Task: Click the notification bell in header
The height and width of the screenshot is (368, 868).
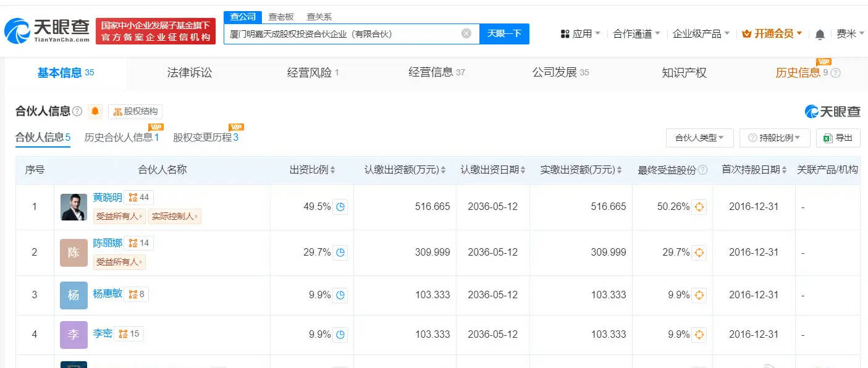Action: pyautogui.click(x=820, y=34)
